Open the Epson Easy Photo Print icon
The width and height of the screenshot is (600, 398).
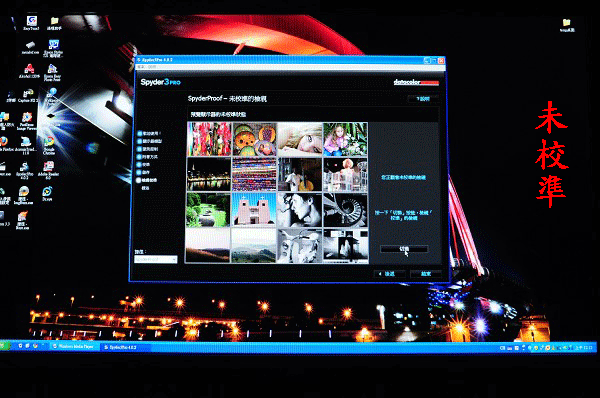point(52,73)
